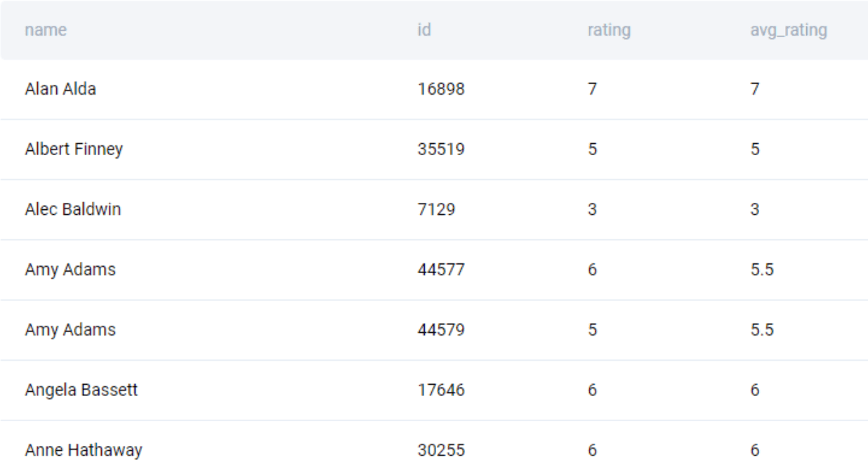Screen dimensions: 868x476
Task: Click id 16898 in the table
Action: tap(441, 89)
